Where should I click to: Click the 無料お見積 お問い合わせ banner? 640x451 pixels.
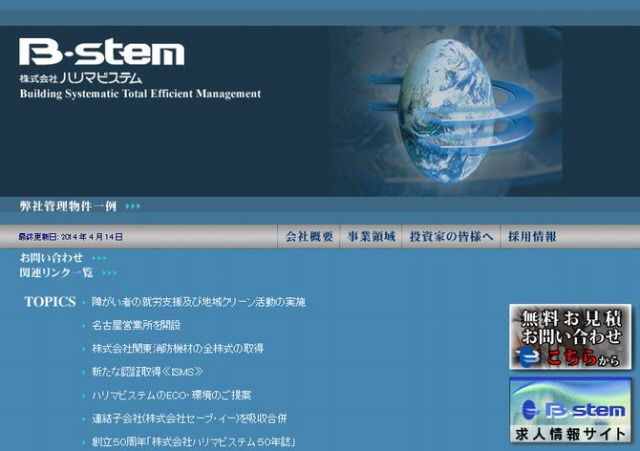(570, 337)
